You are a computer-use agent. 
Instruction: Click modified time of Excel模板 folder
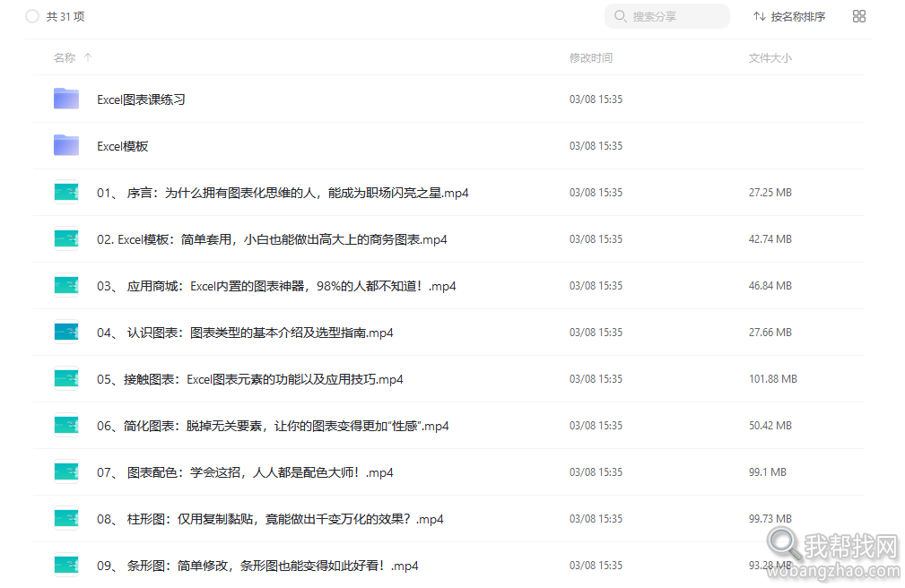tap(596, 146)
